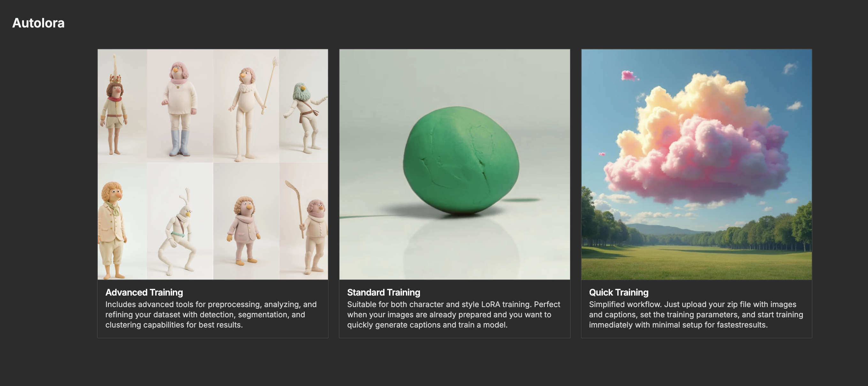Open the pink cloud landscape image
Screen dimensions: 868x386
click(697, 164)
